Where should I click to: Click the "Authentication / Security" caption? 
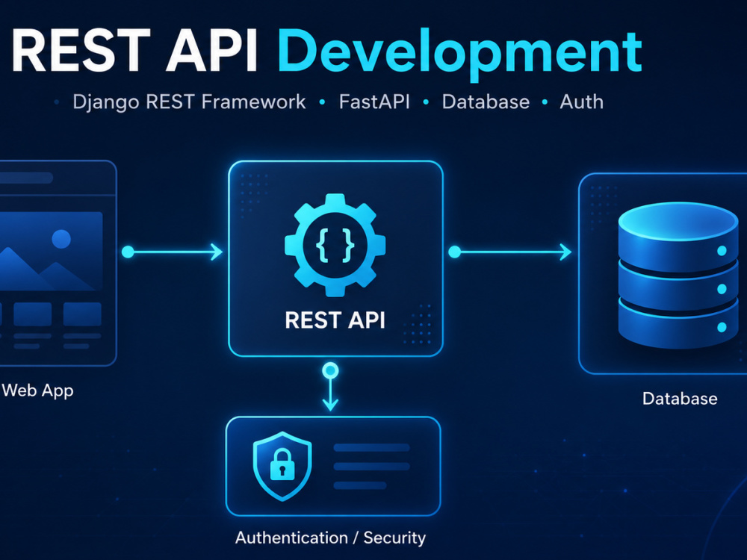coord(330,538)
